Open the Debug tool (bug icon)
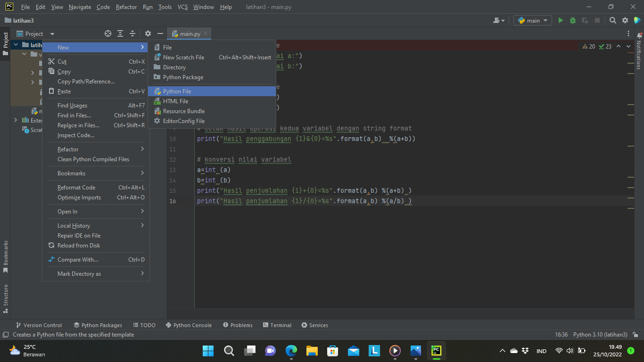 tap(572, 20)
